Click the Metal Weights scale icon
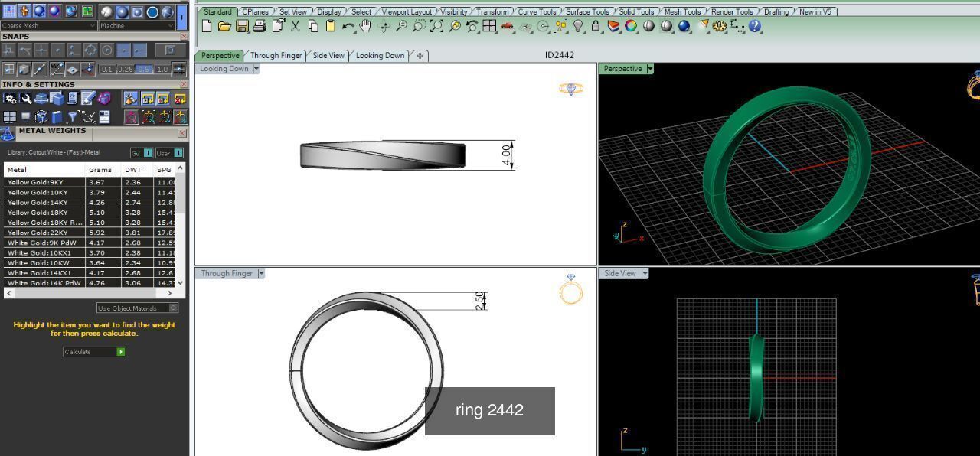Image resolution: width=980 pixels, height=456 pixels. [x=8, y=134]
